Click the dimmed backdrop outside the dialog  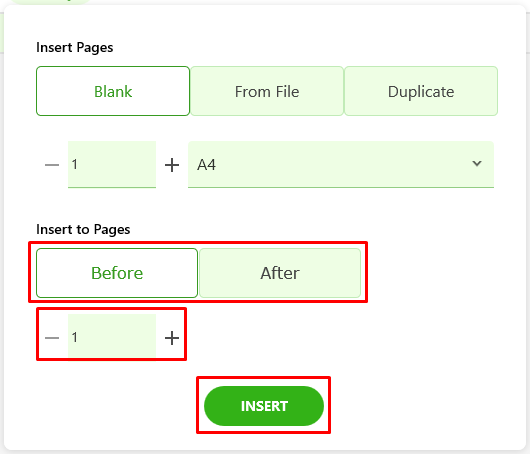tap(528, 237)
